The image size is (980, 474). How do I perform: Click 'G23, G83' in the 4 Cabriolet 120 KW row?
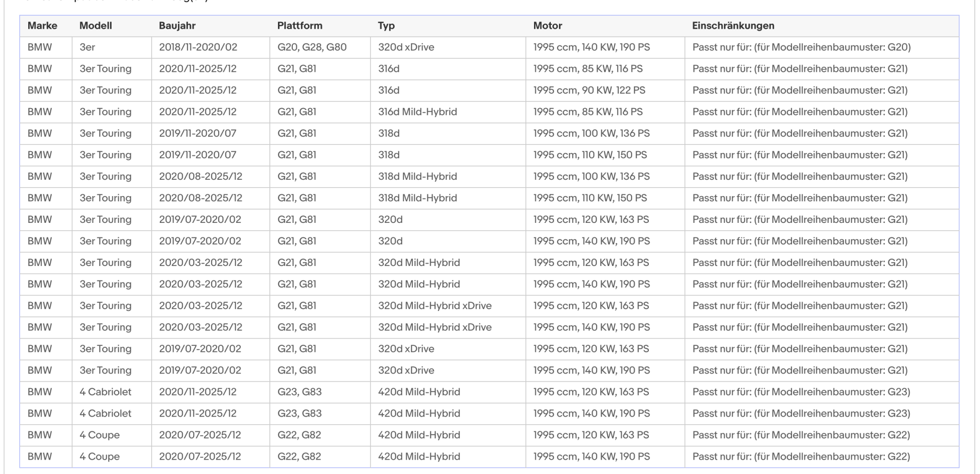300,392
